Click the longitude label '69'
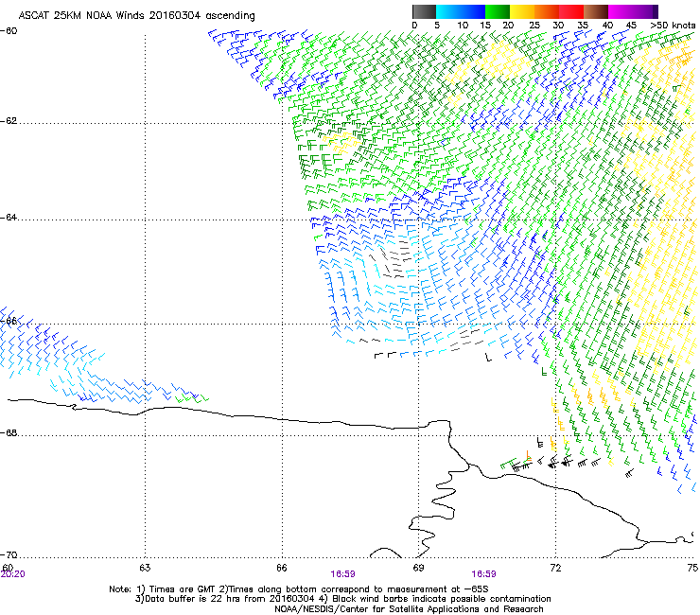The width and height of the screenshot is (700, 615). [418, 568]
